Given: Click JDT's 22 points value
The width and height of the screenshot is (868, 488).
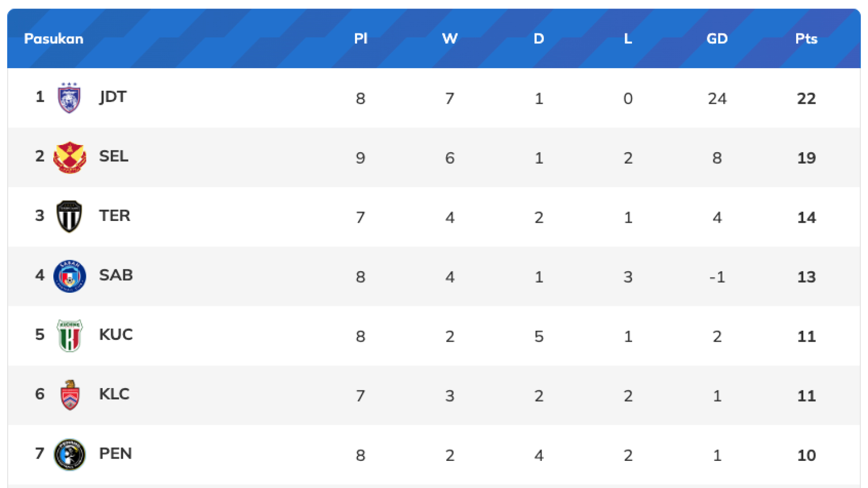Looking at the screenshot, I should [806, 99].
